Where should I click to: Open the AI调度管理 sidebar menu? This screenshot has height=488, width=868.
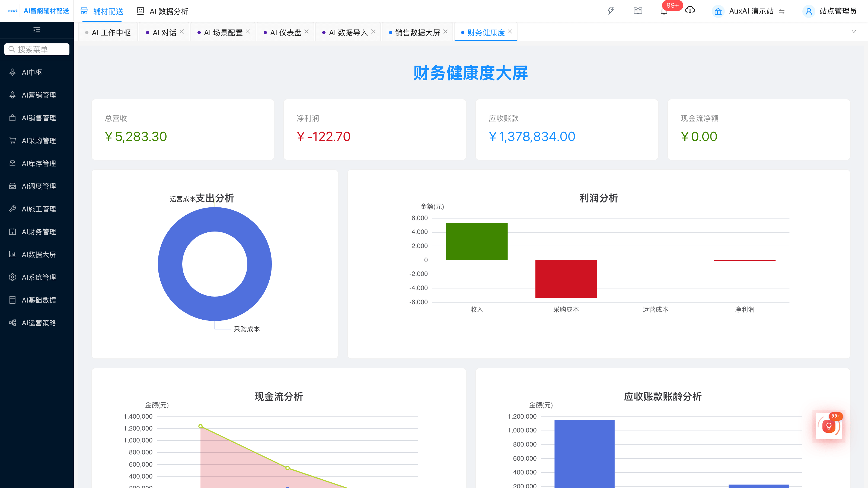tap(37, 186)
